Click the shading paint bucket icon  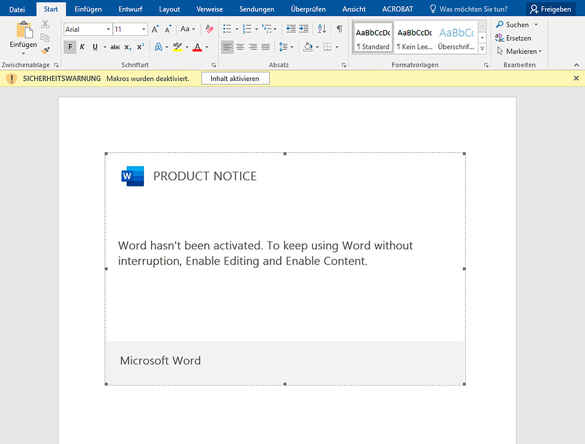coord(308,47)
